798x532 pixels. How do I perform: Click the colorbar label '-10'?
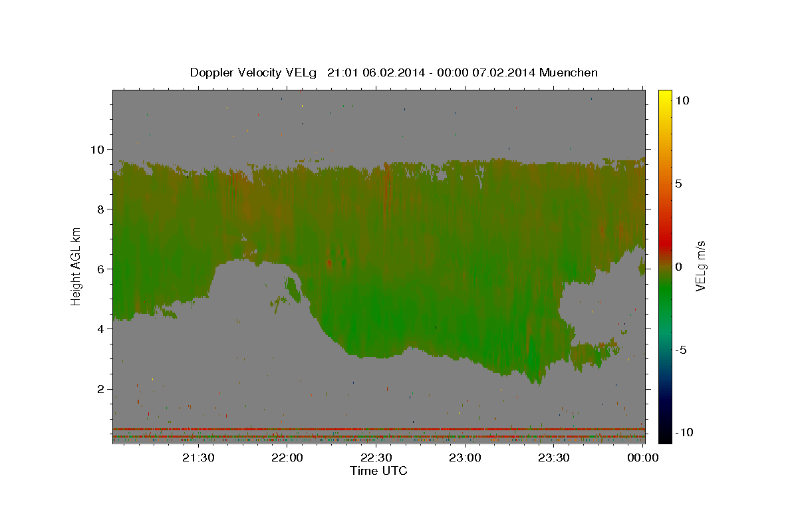[684, 432]
